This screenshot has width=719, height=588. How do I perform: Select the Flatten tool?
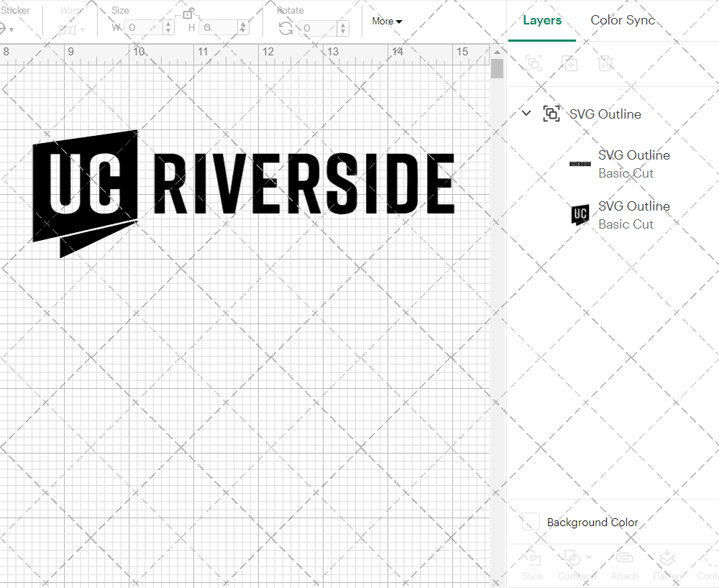(x=667, y=563)
